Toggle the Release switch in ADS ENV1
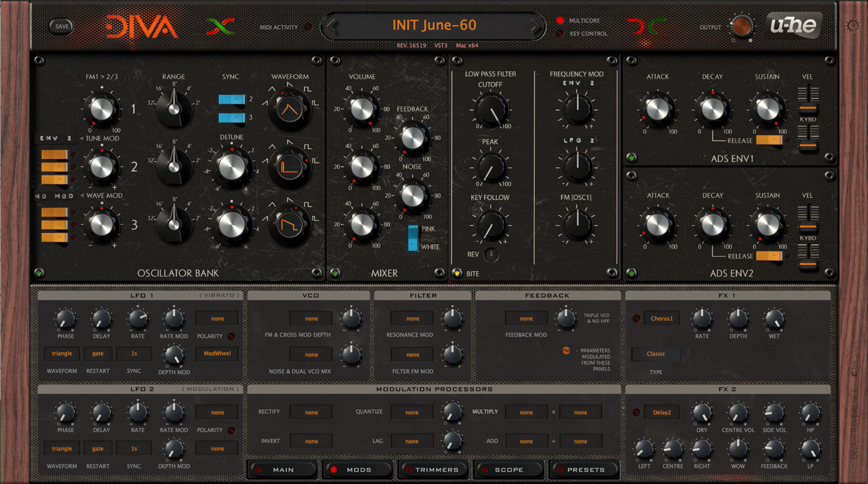Viewport: 868px width, 484px height. point(769,140)
